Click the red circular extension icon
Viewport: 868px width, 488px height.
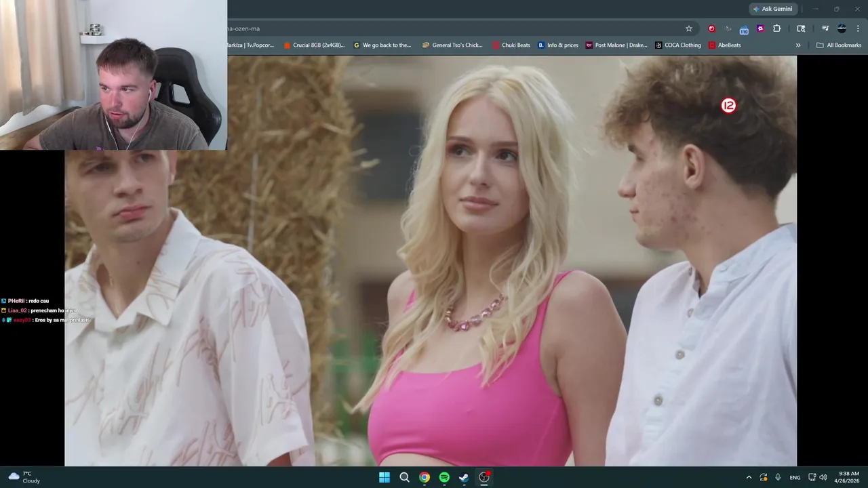pyautogui.click(x=711, y=28)
